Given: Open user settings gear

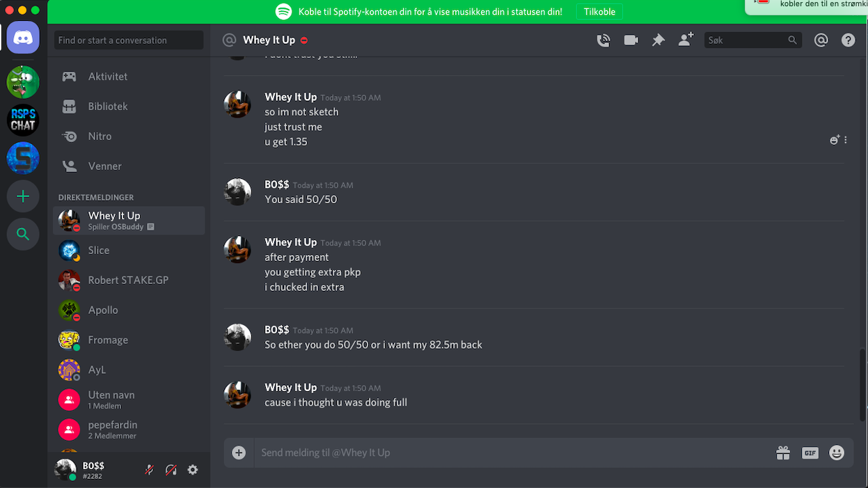Looking at the screenshot, I should pos(193,470).
